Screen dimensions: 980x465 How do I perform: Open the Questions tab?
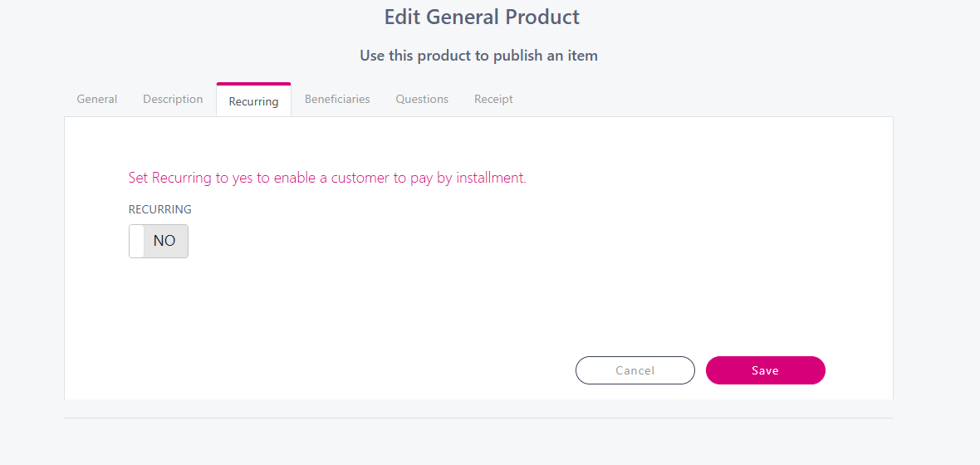click(x=422, y=100)
